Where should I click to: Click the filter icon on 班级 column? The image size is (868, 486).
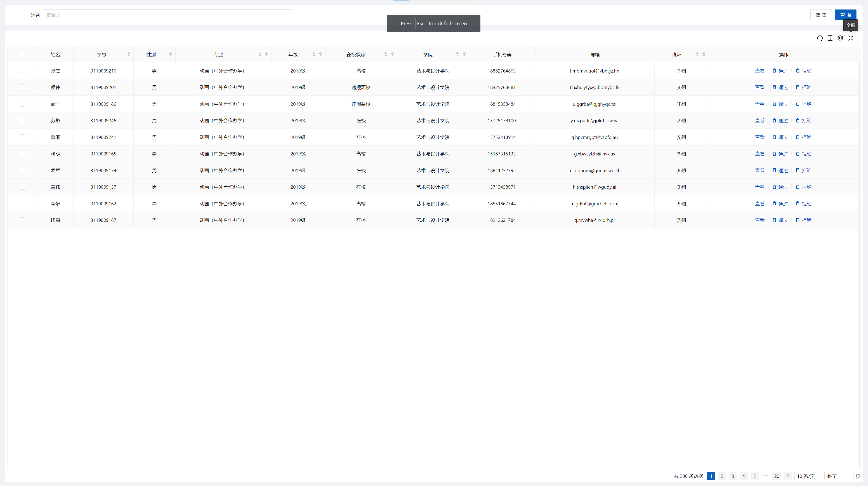click(x=704, y=54)
